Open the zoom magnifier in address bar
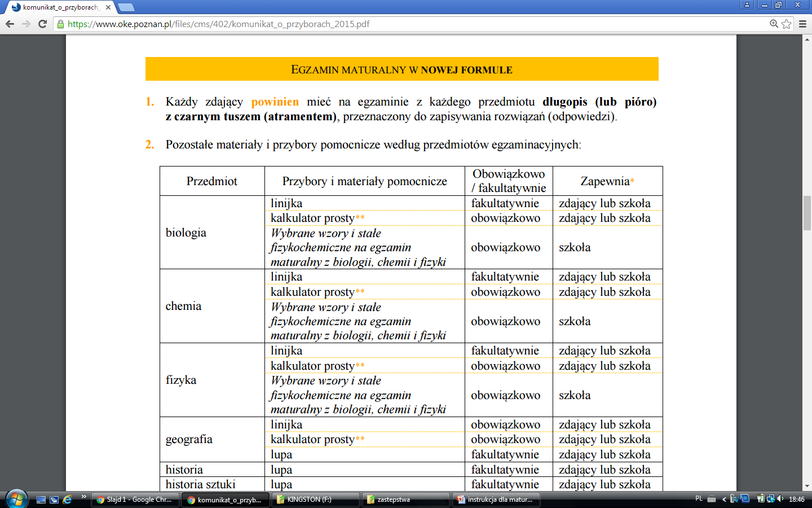Screen dimensions: 812x508 click(774, 24)
